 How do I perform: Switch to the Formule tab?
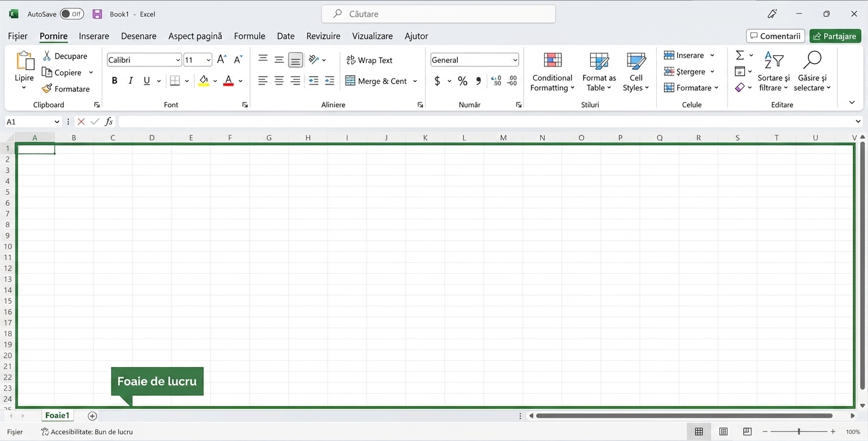[x=250, y=36]
